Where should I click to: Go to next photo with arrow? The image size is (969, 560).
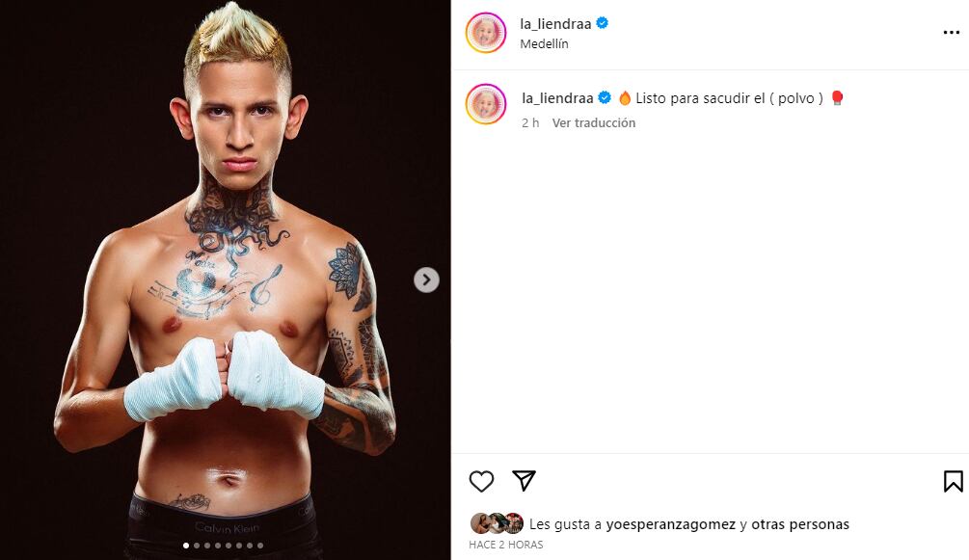tap(426, 280)
